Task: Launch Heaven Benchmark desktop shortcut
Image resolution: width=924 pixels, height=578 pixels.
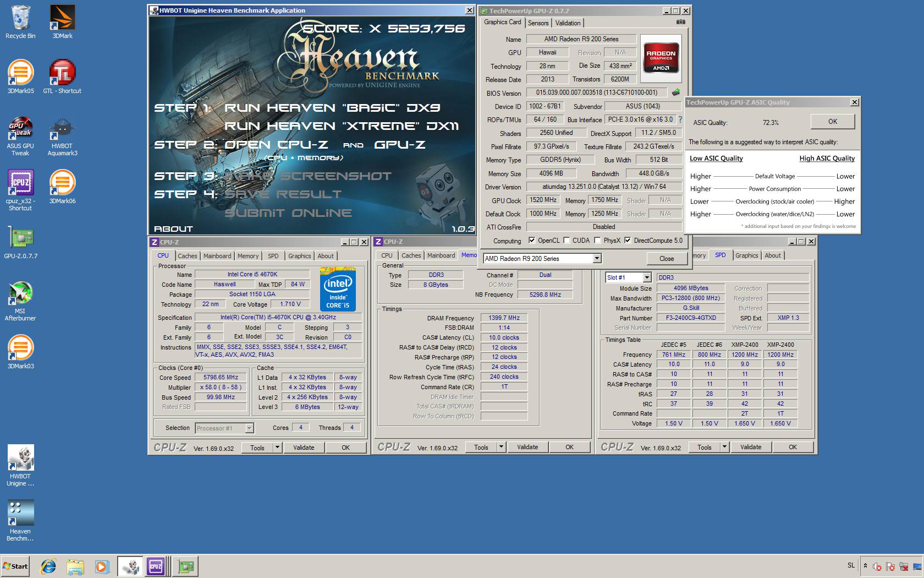Action: click(20, 520)
